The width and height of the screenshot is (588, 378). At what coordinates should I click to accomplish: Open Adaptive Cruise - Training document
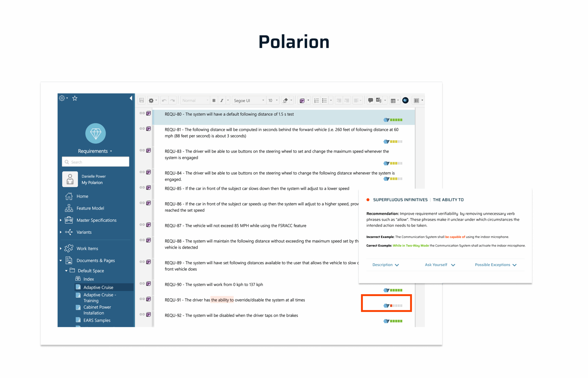point(99,297)
